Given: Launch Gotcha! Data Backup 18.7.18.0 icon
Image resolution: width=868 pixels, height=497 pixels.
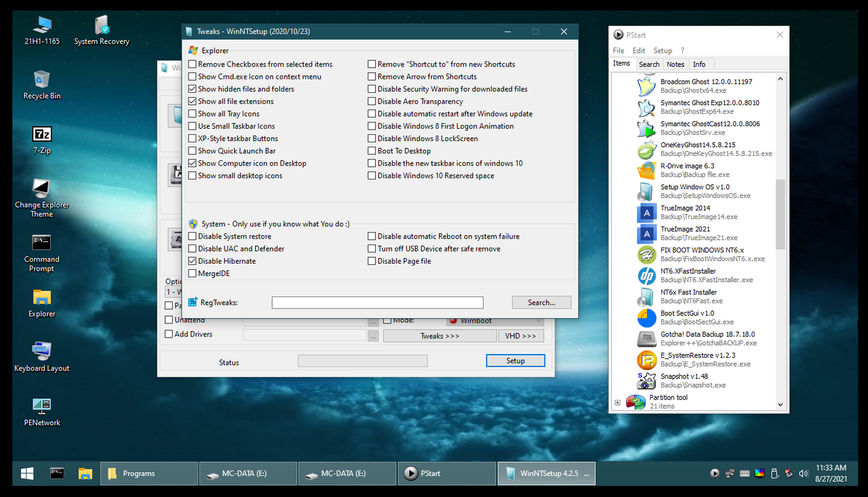Looking at the screenshot, I should (647, 338).
